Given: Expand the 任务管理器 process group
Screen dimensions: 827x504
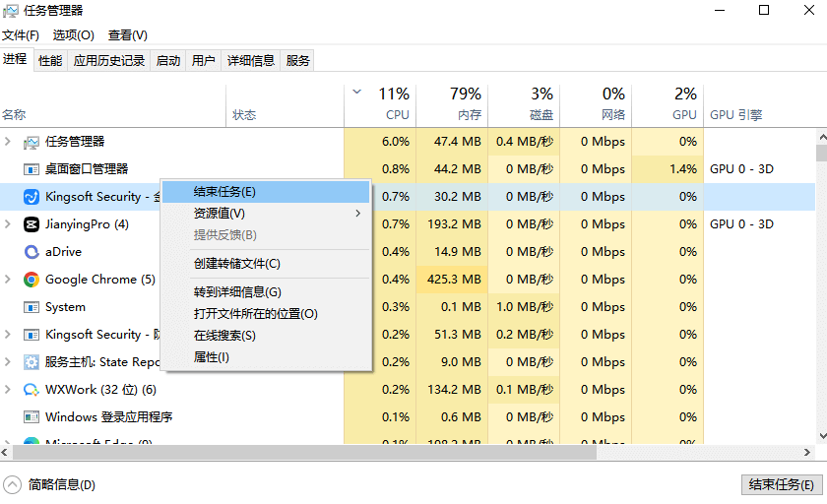Looking at the screenshot, I should [x=8, y=142].
